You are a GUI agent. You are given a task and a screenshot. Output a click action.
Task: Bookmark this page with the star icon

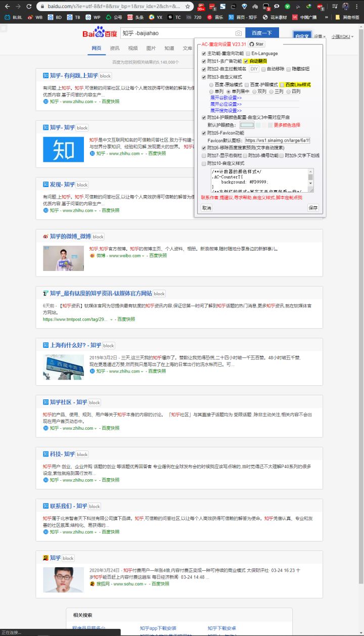point(188,7)
